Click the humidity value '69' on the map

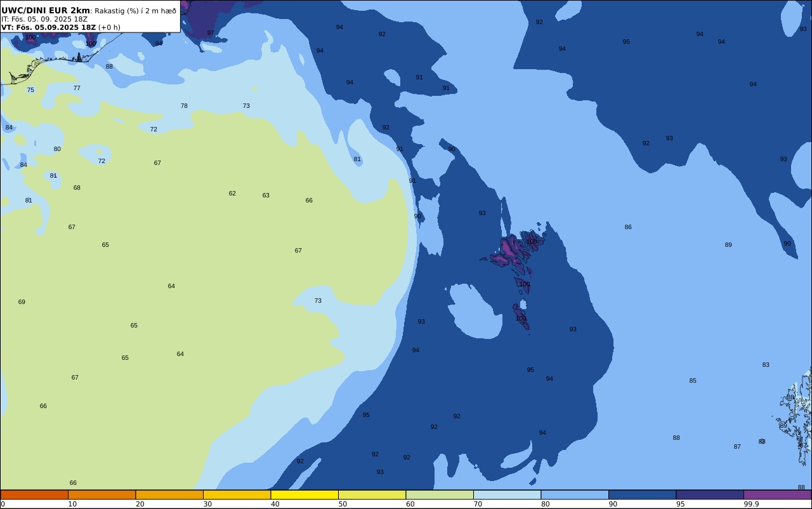[22, 302]
